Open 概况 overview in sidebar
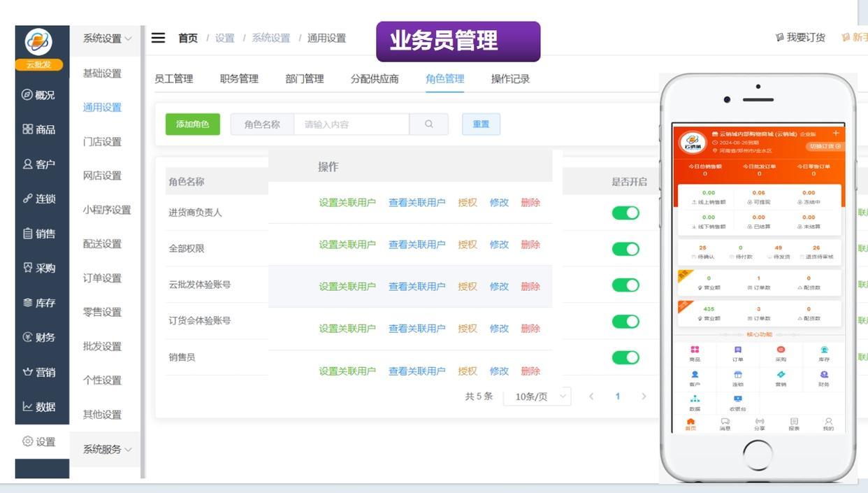 point(38,95)
